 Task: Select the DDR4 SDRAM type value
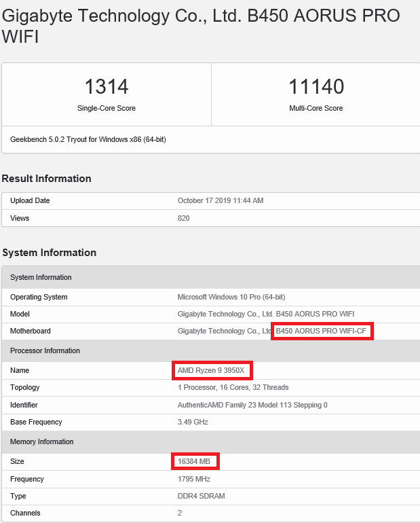tap(201, 496)
